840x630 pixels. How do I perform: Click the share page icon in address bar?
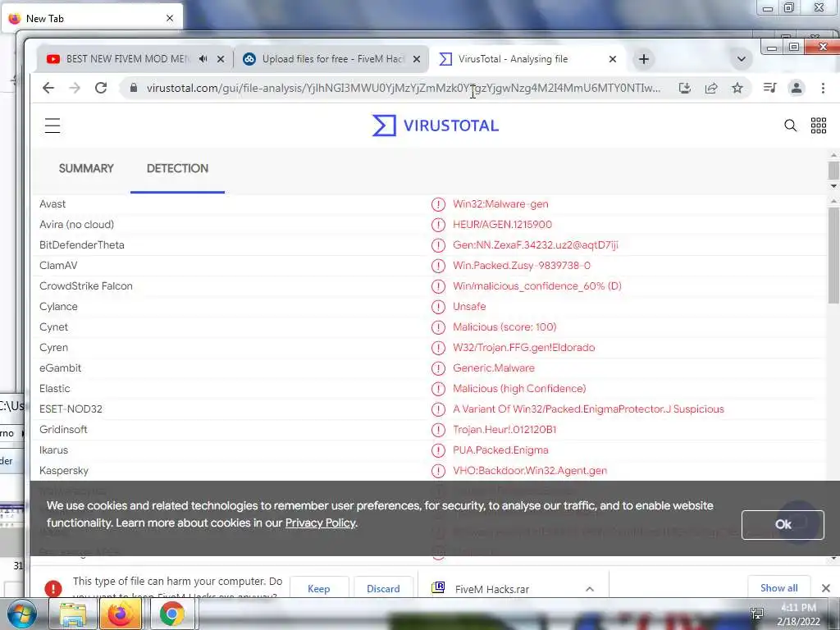pos(711,88)
